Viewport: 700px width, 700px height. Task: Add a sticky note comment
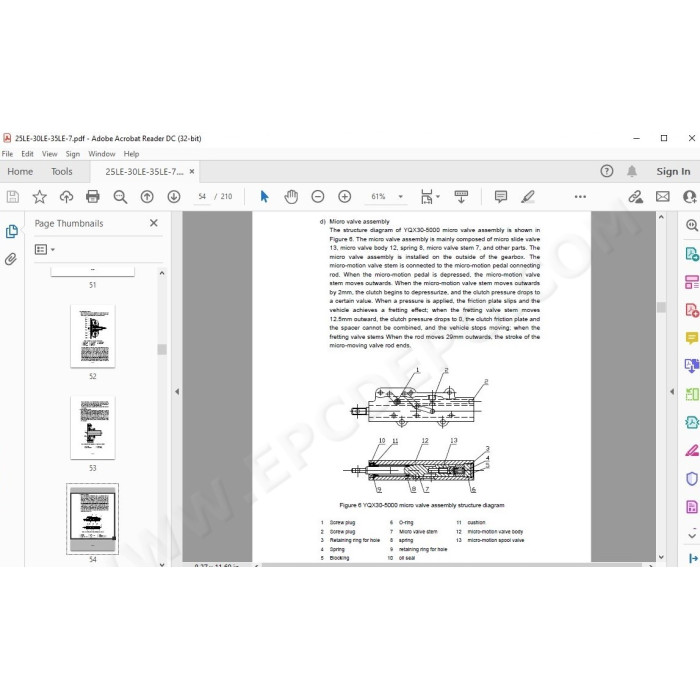tap(501, 196)
